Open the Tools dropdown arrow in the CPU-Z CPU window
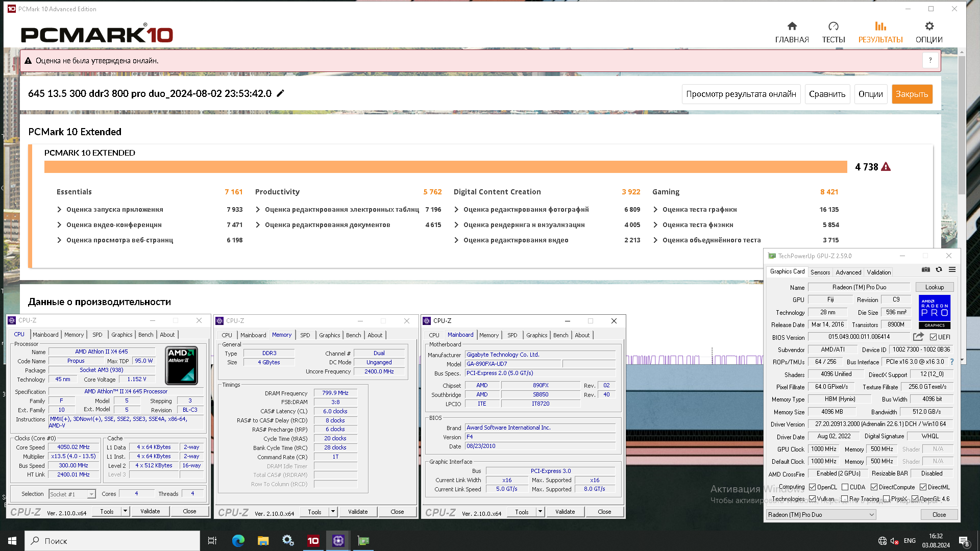Screen dimensions: 980x551 click(125, 511)
